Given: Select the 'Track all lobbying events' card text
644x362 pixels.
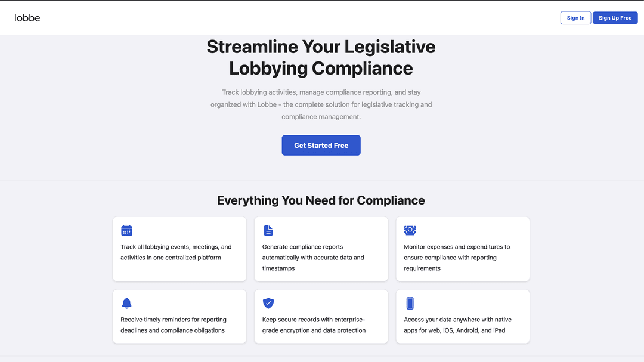Looking at the screenshot, I should pos(176,252).
